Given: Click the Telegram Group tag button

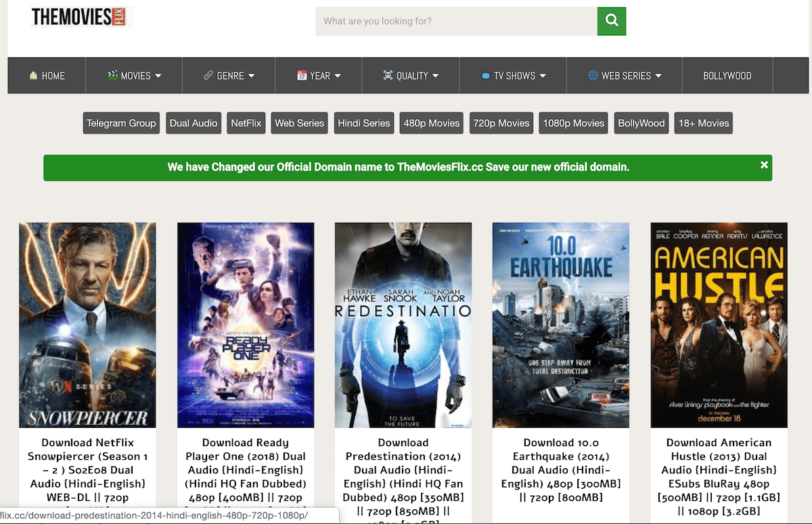Looking at the screenshot, I should click(x=121, y=123).
